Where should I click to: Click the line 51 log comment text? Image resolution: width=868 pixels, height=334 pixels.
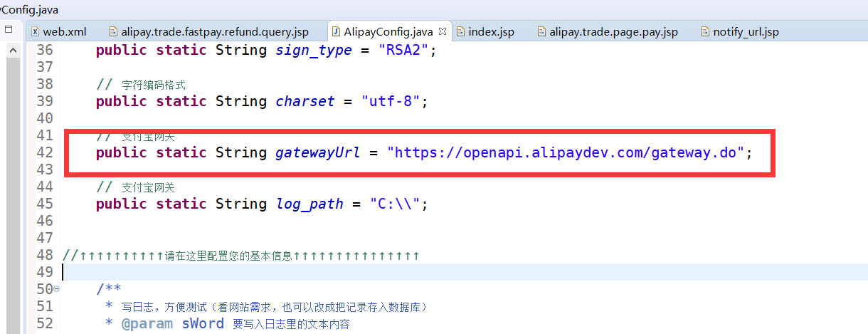click(x=274, y=306)
